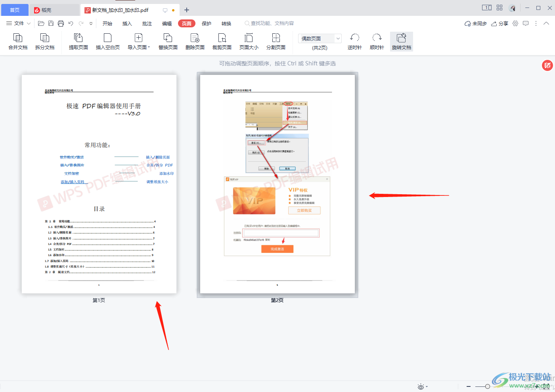This screenshot has height=392, width=555.
Task: Open the 文件 menu
Action: coord(15,23)
